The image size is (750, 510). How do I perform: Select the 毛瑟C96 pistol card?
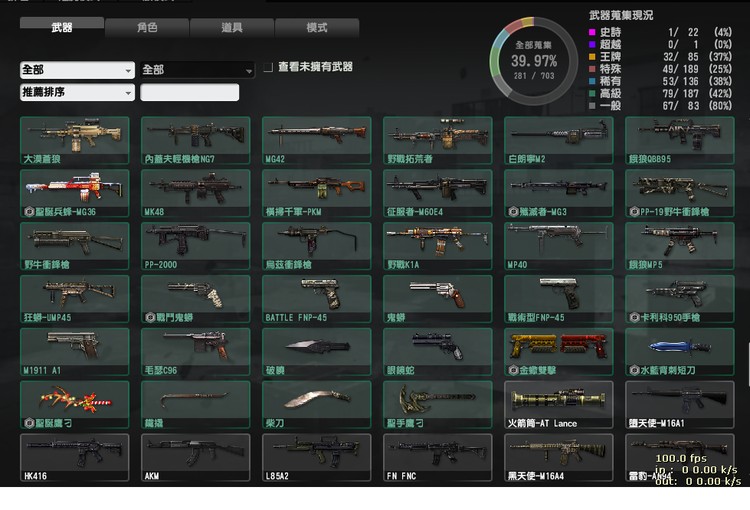click(x=196, y=352)
